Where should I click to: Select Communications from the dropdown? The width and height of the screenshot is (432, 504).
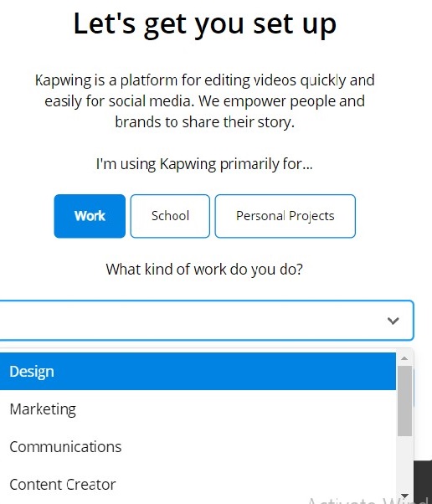point(198,447)
